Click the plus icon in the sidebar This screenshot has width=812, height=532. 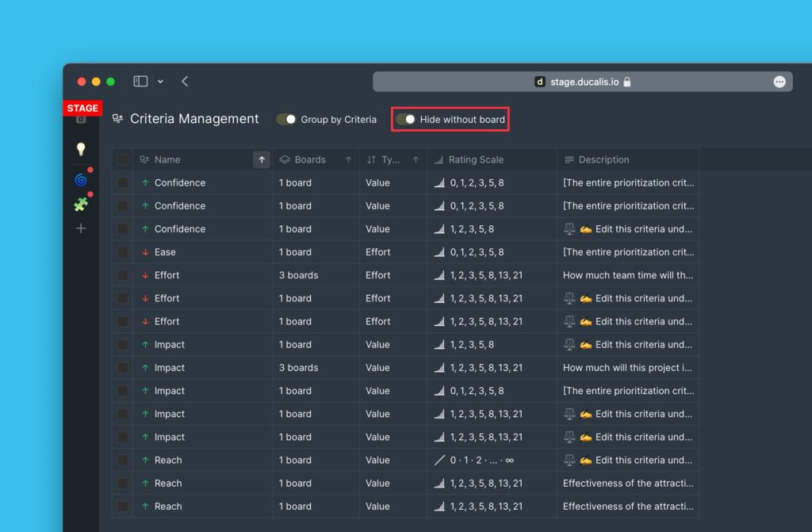(80, 228)
